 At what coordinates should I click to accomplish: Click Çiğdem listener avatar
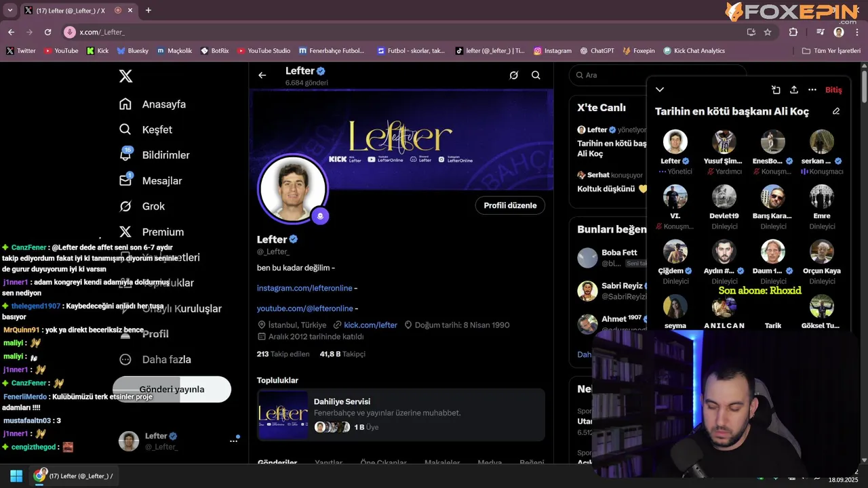(x=675, y=251)
